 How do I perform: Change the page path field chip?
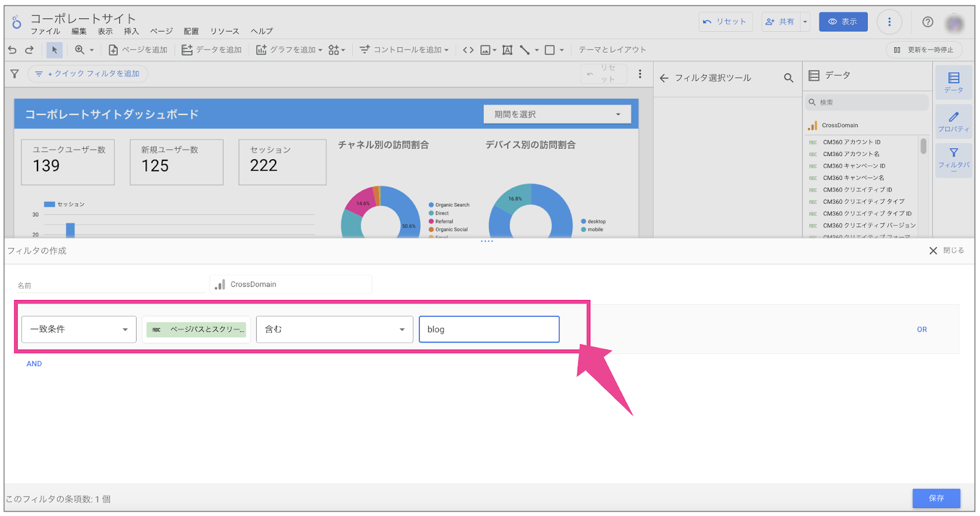coord(197,329)
